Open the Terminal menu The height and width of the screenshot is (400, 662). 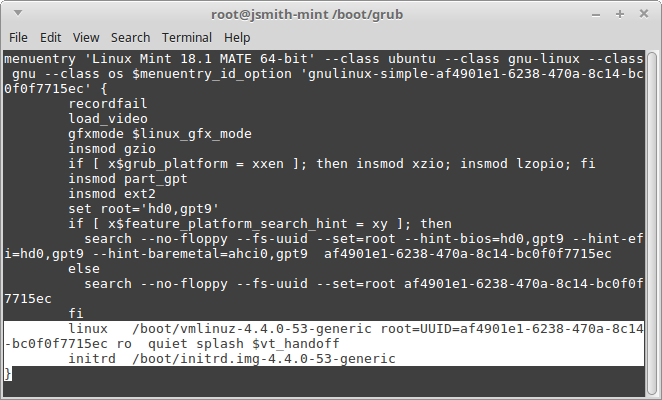187,38
